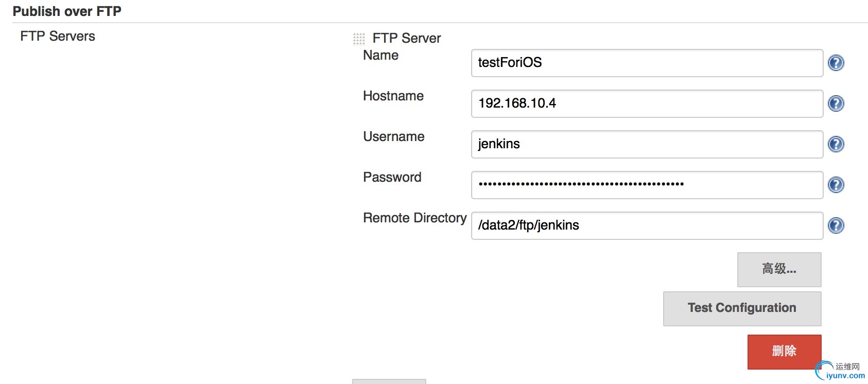Viewport: 868px width, 384px height.
Task: Select the Username field containing jenkins
Action: (647, 144)
